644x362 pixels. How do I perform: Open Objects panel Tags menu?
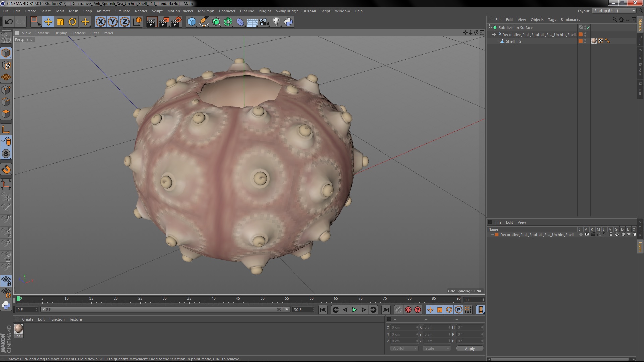coord(552,20)
